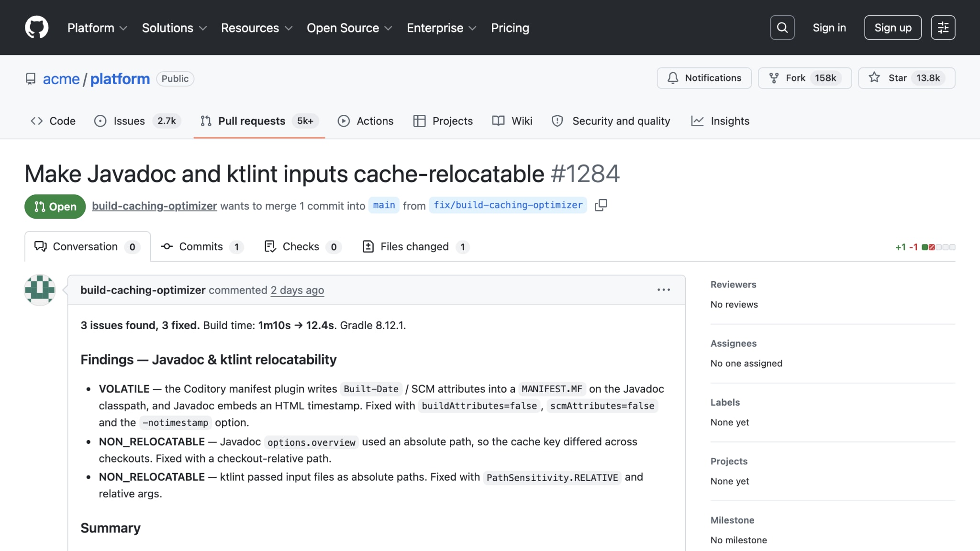980x551 pixels.
Task: Open the Security and quality tab
Action: tap(611, 121)
